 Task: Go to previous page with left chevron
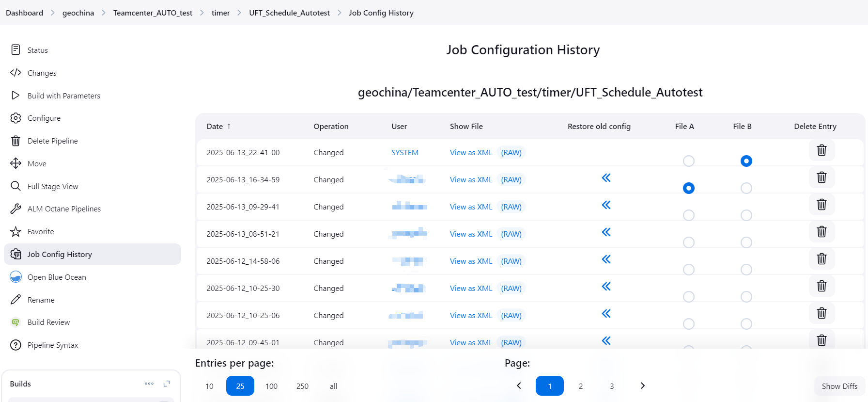pyautogui.click(x=519, y=386)
